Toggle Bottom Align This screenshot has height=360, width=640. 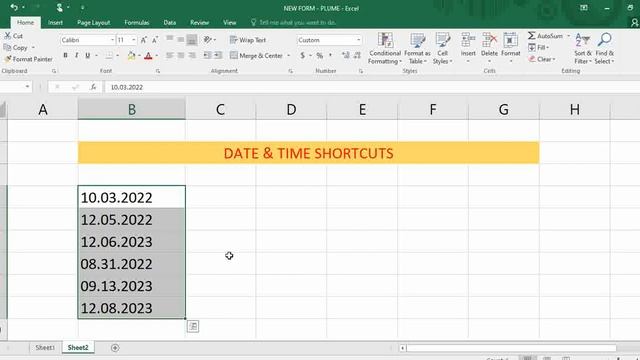(x=192, y=40)
